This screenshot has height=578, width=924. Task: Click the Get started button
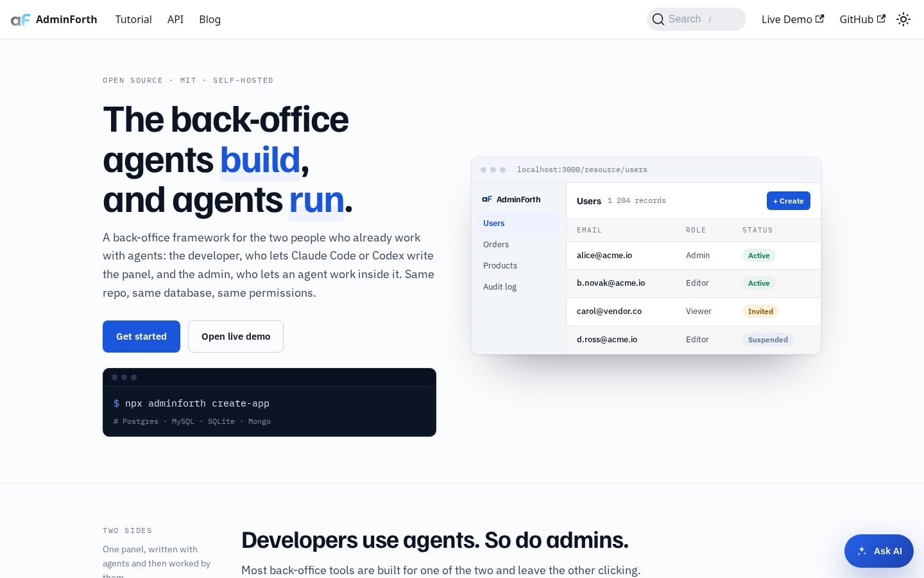pos(141,337)
